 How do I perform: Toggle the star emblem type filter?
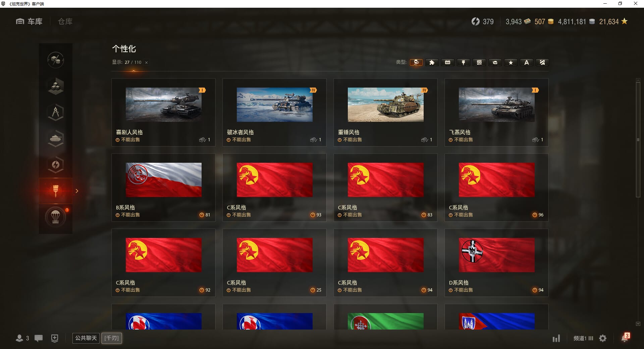tap(511, 62)
